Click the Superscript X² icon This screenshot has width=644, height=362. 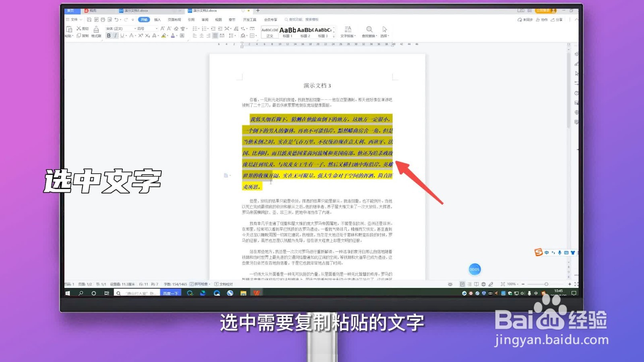(x=140, y=35)
